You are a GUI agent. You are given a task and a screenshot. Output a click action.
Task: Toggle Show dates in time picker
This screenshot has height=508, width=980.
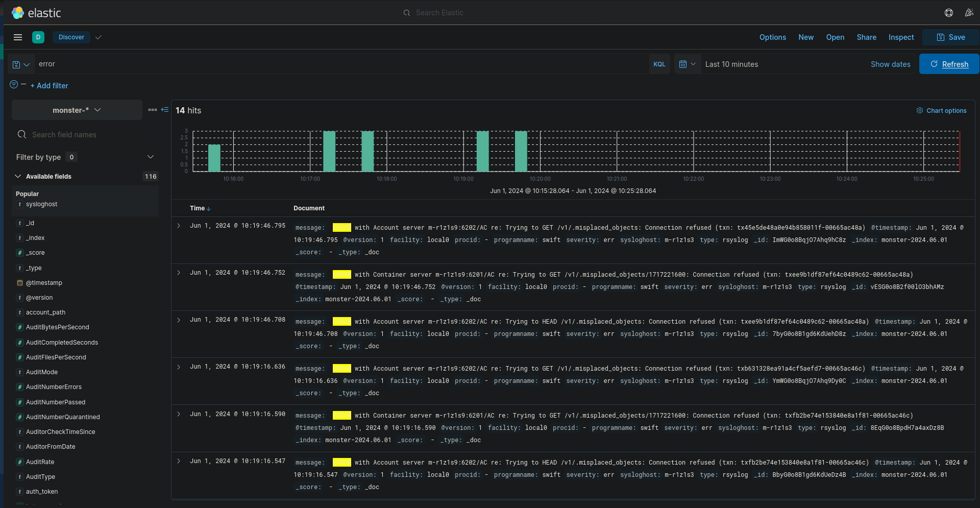pos(890,64)
